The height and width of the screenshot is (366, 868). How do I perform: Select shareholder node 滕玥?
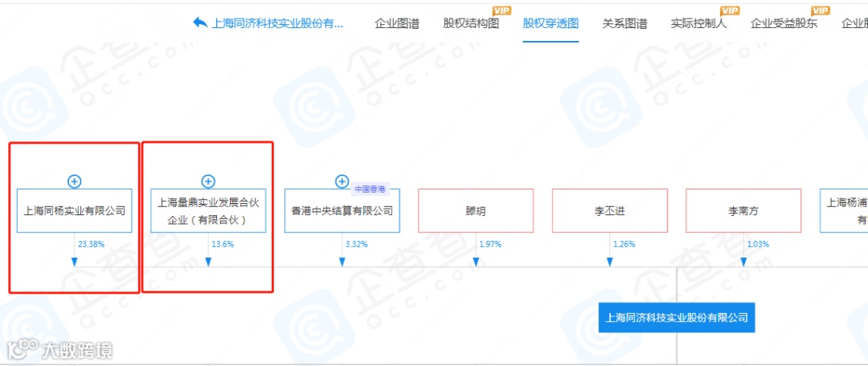(x=476, y=210)
